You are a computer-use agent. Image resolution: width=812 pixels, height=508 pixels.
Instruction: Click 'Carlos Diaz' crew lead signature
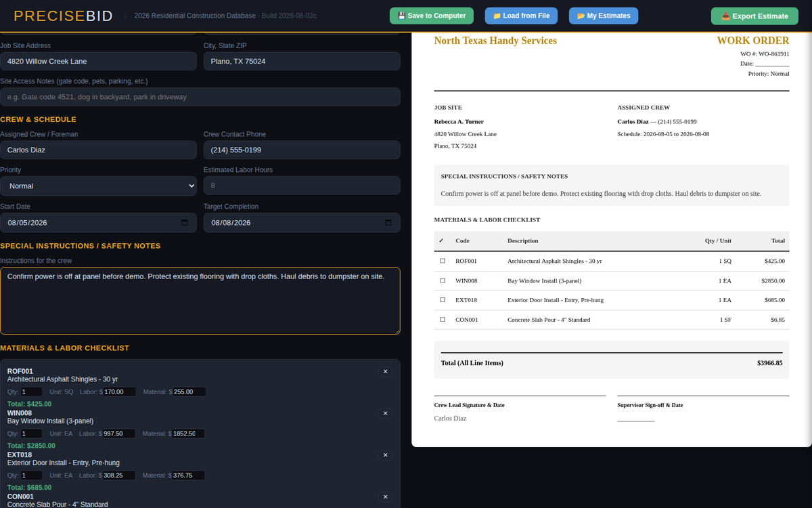[450, 419]
